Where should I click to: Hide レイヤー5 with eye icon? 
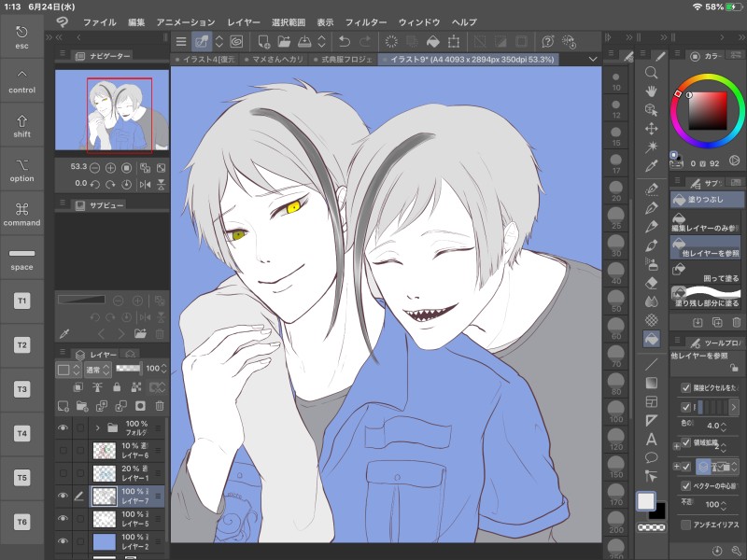63,518
